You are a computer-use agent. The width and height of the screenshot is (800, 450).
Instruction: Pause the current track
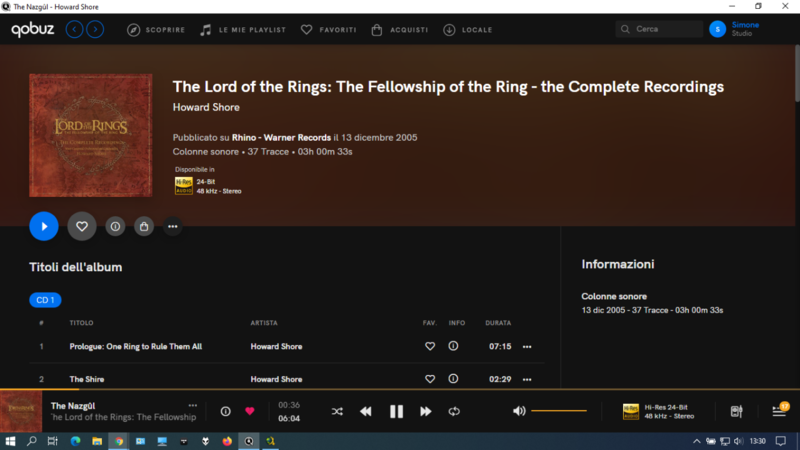(x=396, y=411)
